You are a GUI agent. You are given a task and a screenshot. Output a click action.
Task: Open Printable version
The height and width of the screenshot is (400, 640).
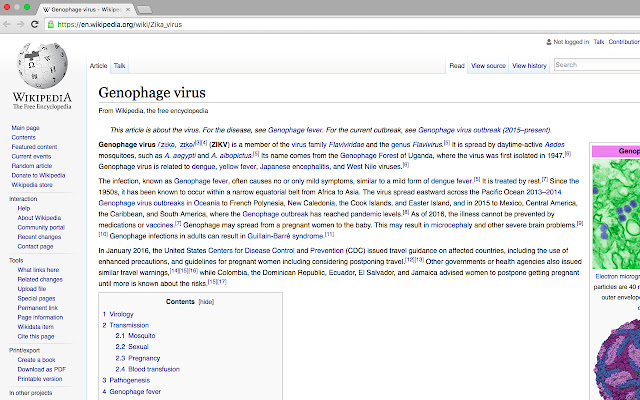[40, 379]
